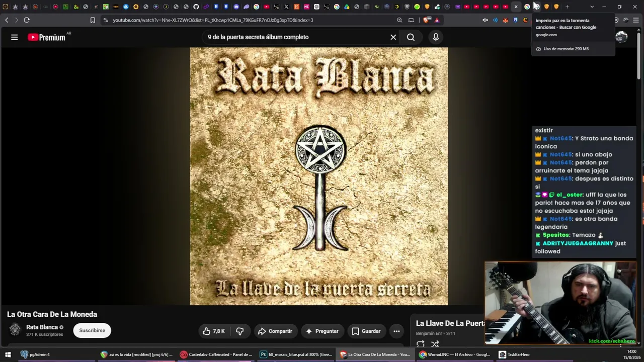Toggle playlist loop
644x362 pixels.
421,344
